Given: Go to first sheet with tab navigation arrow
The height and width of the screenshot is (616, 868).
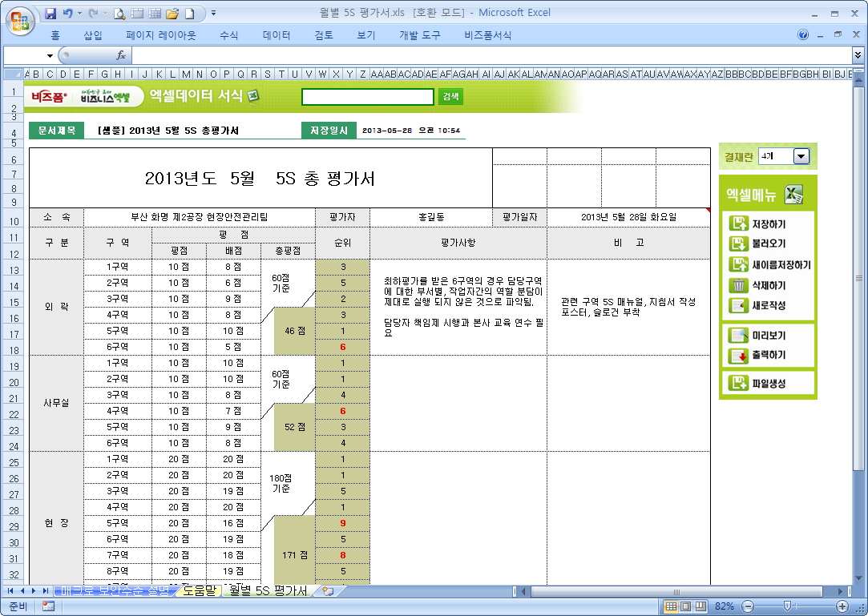Looking at the screenshot, I should [10, 591].
